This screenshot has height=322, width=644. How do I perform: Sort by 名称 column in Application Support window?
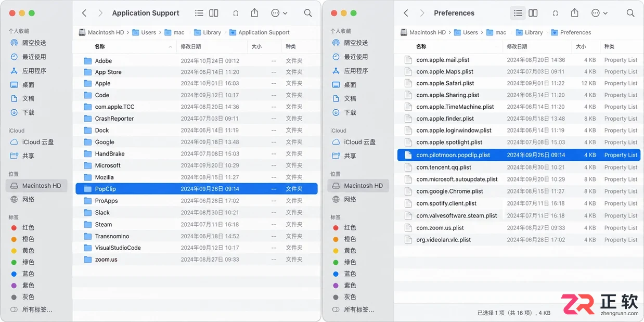pos(124,47)
